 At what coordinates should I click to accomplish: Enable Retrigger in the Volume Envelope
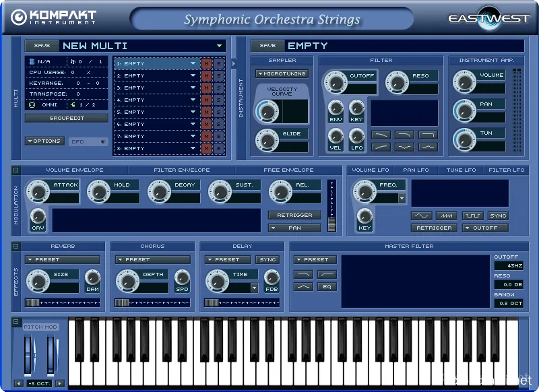tap(294, 215)
